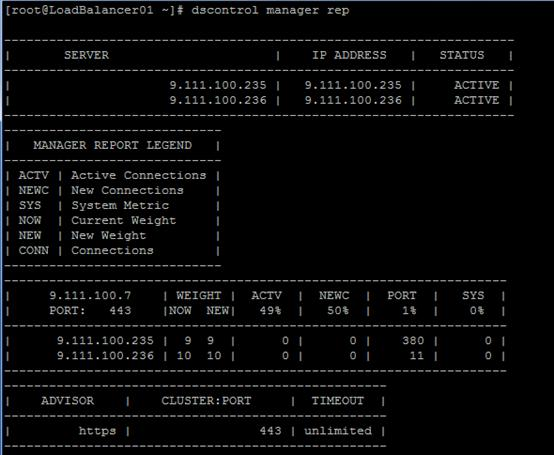Image resolution: width=554 pixels, height=455 pixels.
Task: Click IP address cell 9.111.100.236
Action: 353,100
